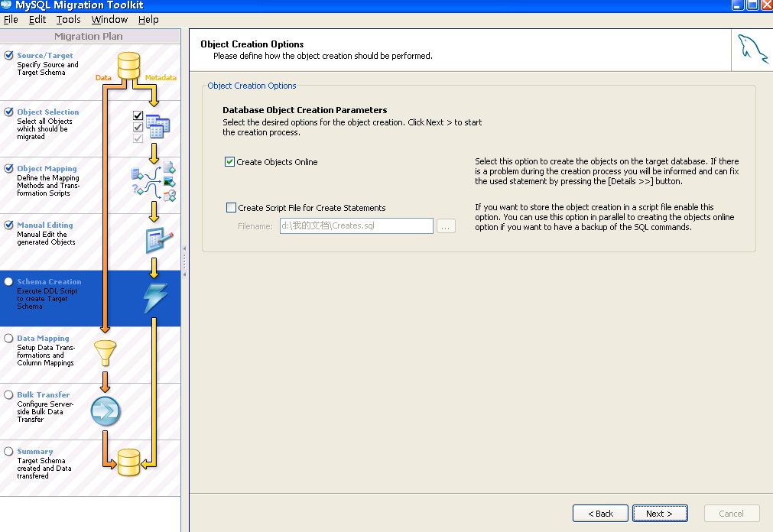Viewport: 773px width, 532px height.
Task: Click the Object Selection tables icon
Action: (158, 126)
